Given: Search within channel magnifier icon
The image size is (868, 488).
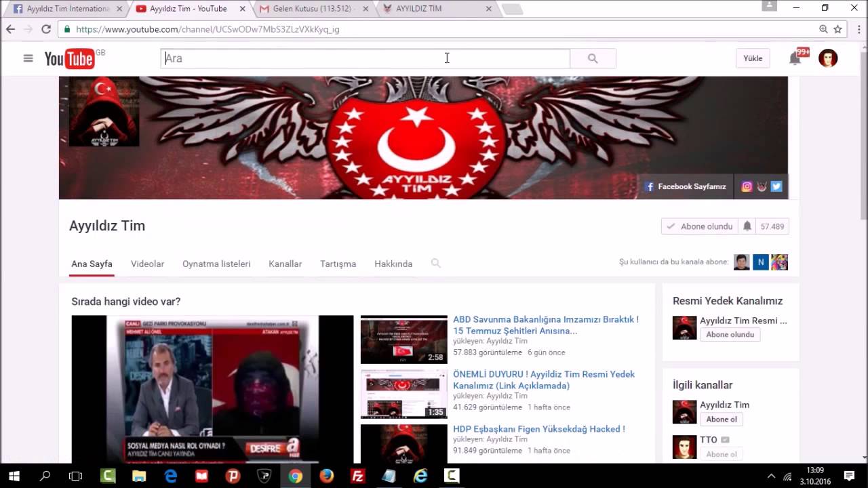Looking at the screenshot, I should click(x=436, y=263).
